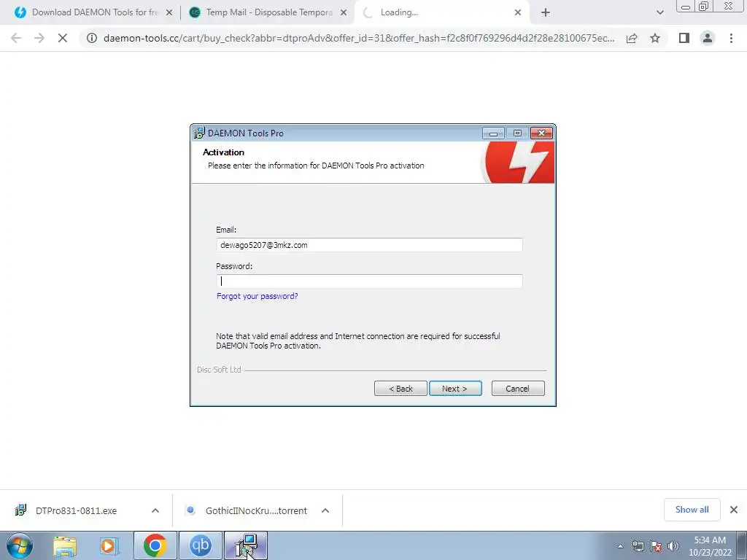The width and height of the screenshot is (747, 560).
Task: Navigate back in the browser
Action: (16, 38)
